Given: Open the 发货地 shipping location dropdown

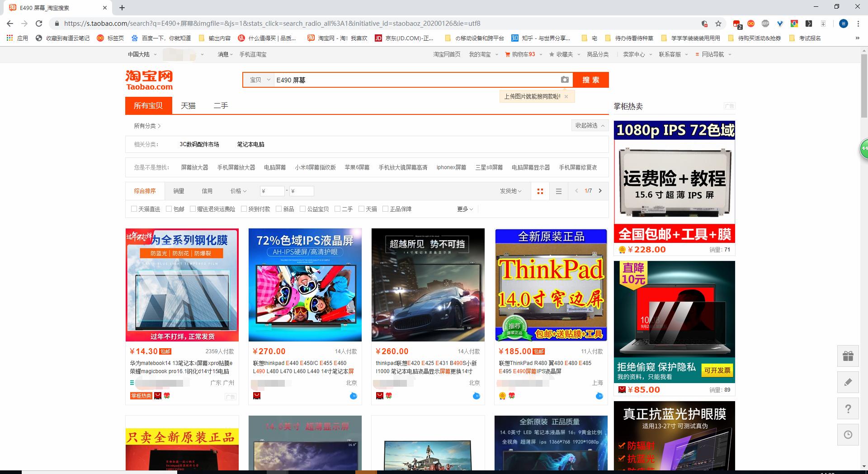Looking at the screenshot, I should click(x=509, y=191).
